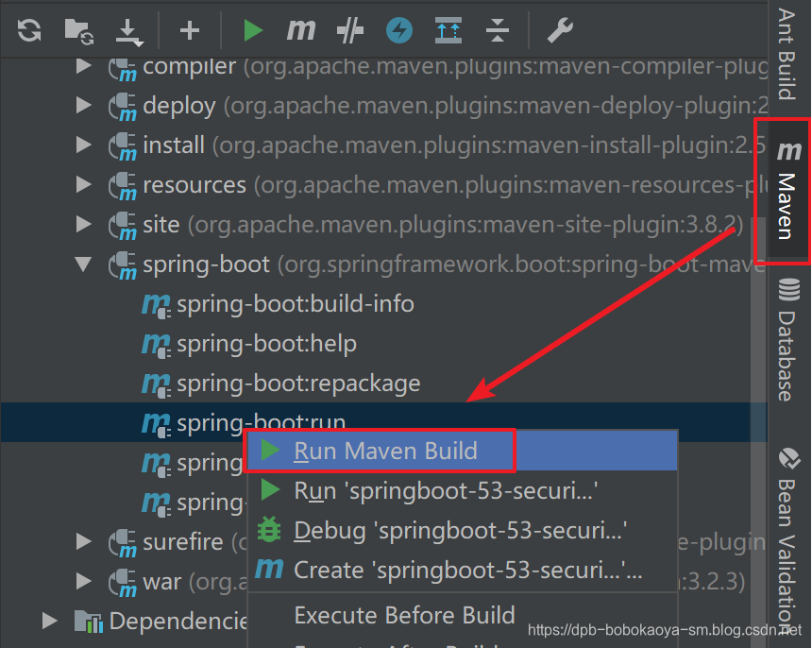Choose Debug 'springboot-53-securi...' menu entry

(x=463, y=531)
